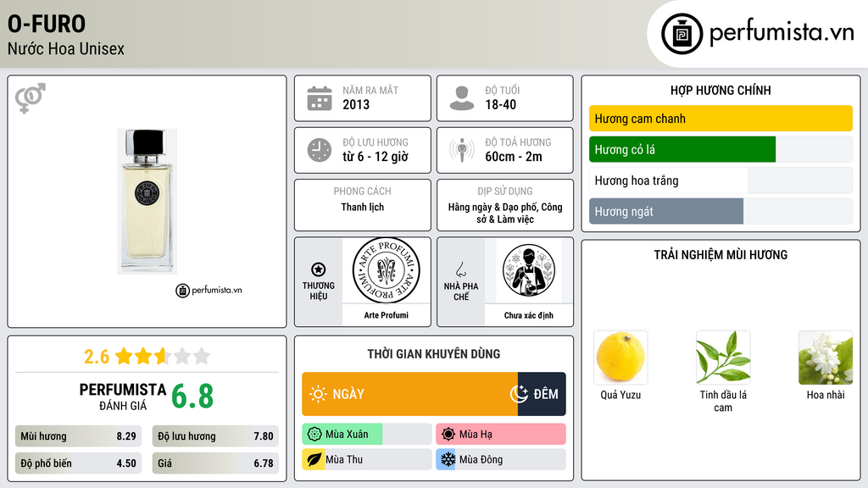
Task: Click the dark Đêm usage segment
Action: pyautogui.click(x=542, y=394)
